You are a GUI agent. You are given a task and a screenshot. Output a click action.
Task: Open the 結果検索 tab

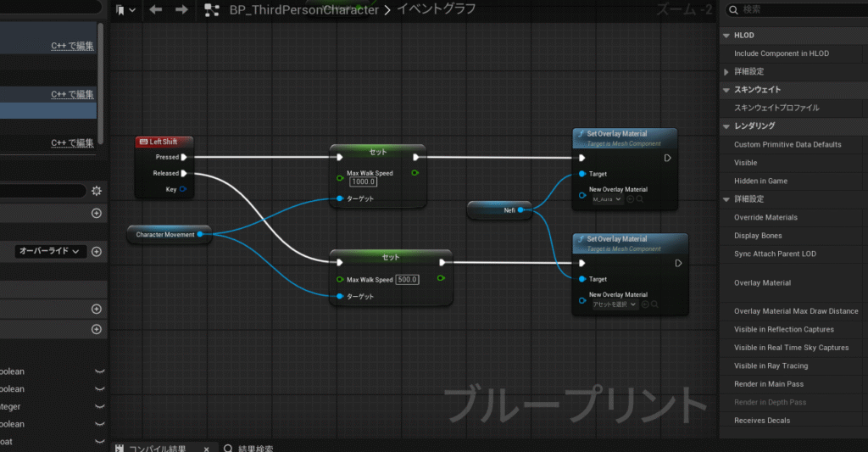point(248,448)
